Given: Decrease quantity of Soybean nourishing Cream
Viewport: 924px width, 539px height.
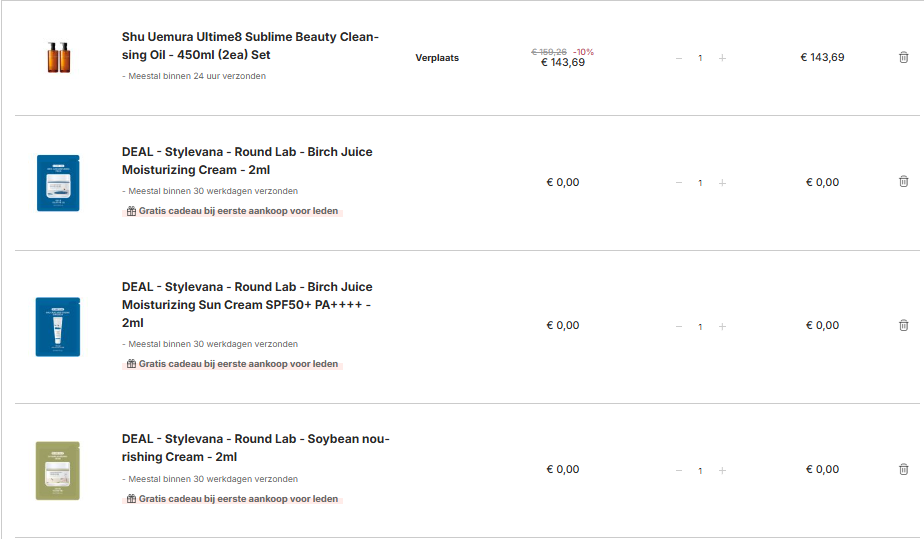Looking at the screenshot, I should 679,470.
